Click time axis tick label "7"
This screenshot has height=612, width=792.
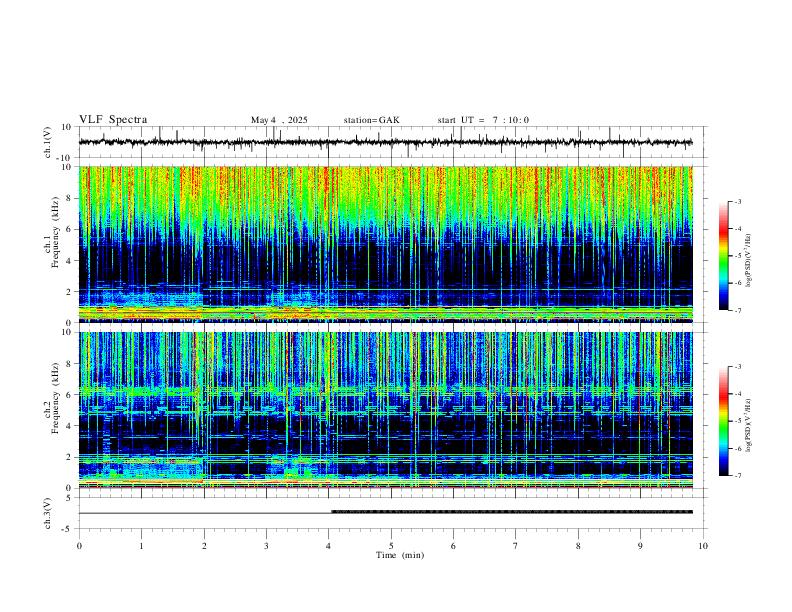click(x=516, y=546)
